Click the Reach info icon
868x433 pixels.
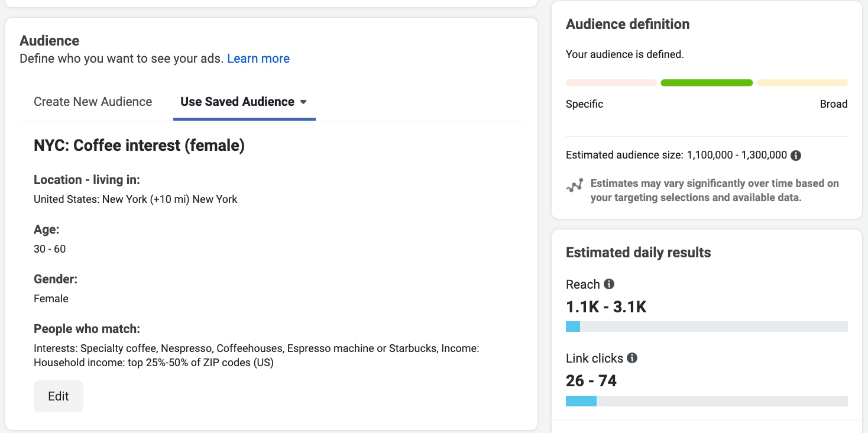(x=609, y=284)
